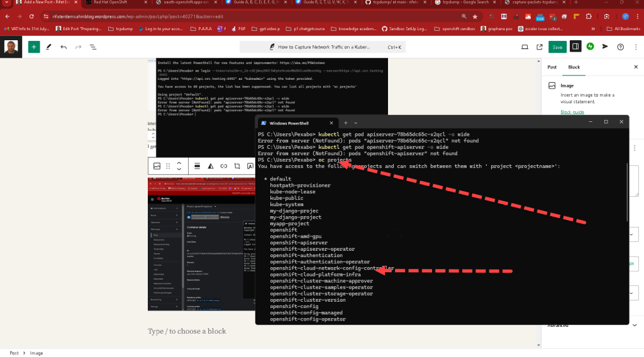This screenshot has width=644, height=357.
Task: Open the Jetpack icon in editor toolbar
Action: click(x=590, y=47)
